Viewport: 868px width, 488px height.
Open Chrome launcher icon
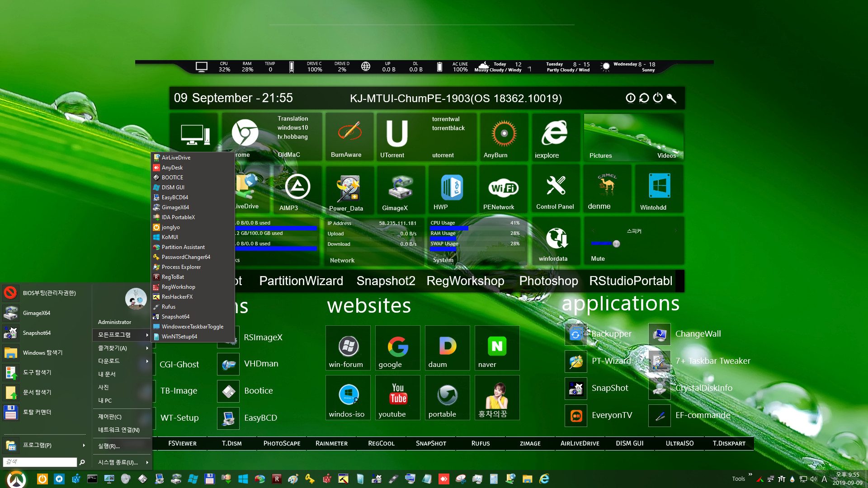[245, 133]
